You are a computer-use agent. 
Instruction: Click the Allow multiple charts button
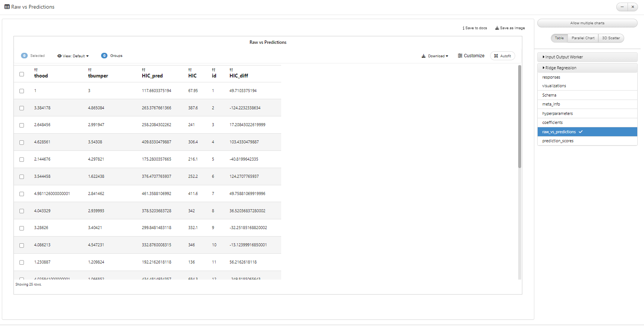tap(587, 23)
